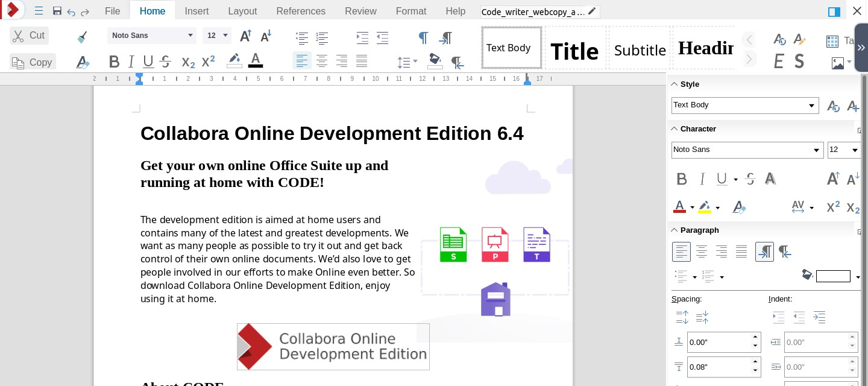Click the sidebar above paragraph spacing 0.00″ field
868x386 pixels.
724,343
